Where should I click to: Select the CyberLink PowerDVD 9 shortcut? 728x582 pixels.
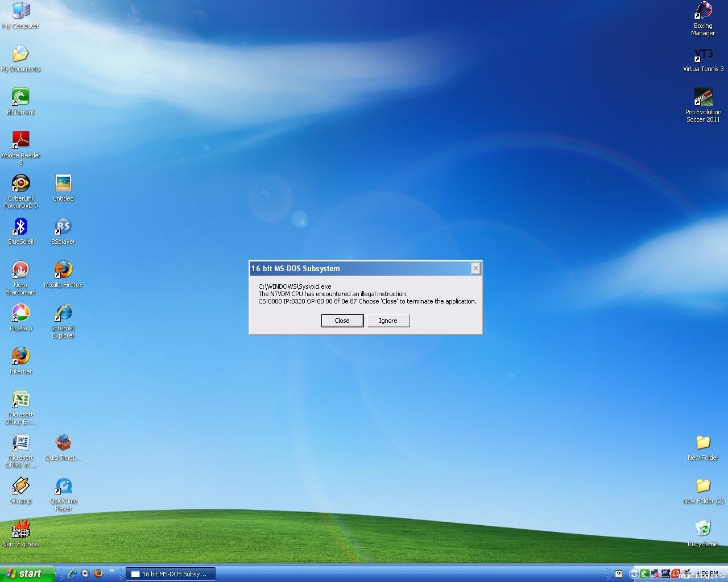click(x=20, y=191)
